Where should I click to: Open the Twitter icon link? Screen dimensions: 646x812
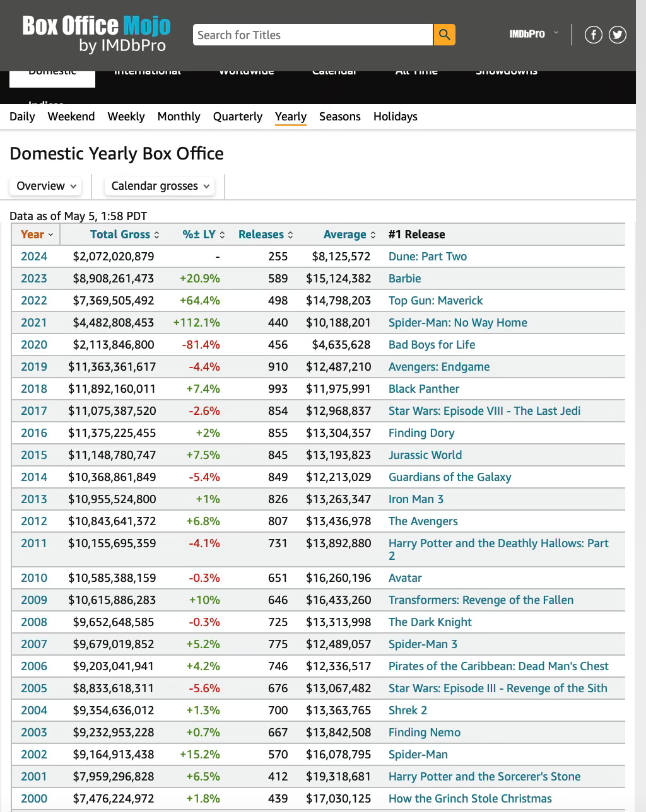click(618, 35)
